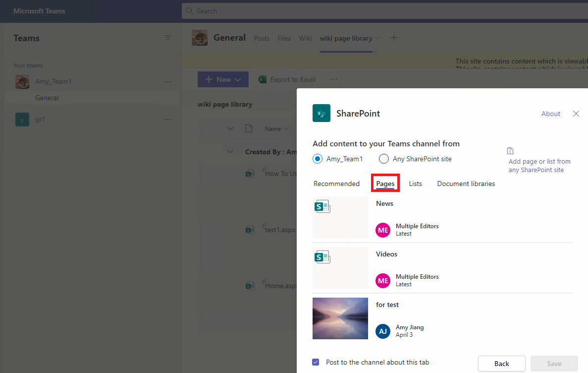Open the Posts tab

262,38
